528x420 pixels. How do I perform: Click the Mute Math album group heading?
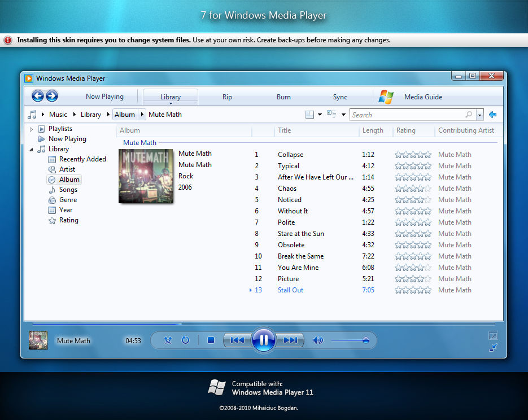[139, 143]
